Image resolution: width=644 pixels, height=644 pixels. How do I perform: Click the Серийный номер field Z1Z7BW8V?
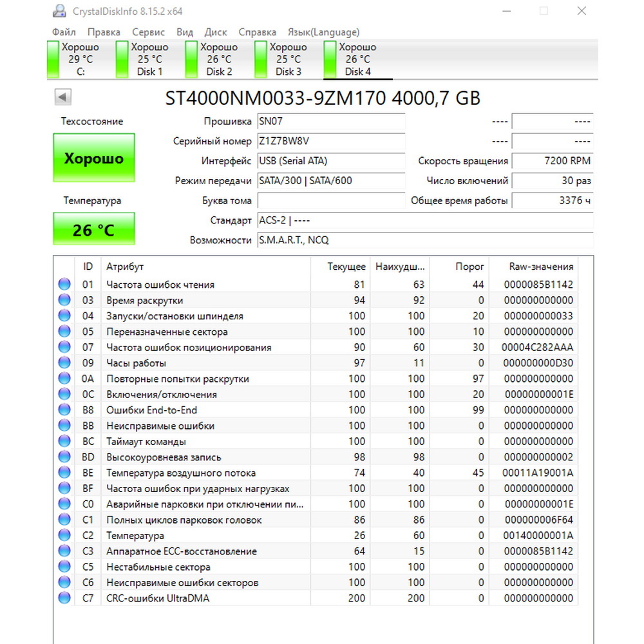pos(331,141)
